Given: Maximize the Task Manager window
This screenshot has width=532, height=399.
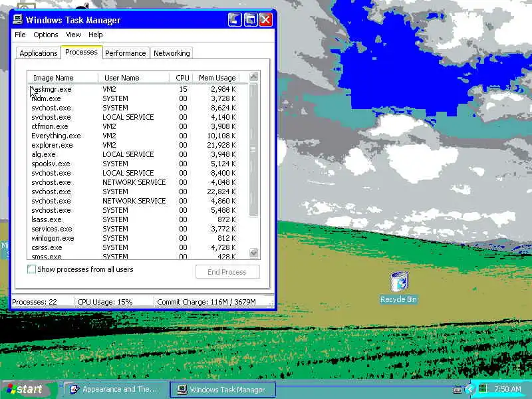Looking at the screenshot, I should 251,20.
